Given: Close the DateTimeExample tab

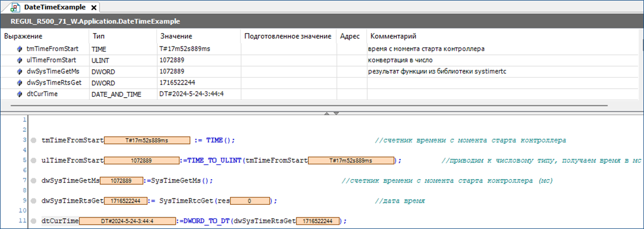Looking at the screenshot, I should pos(94,8).
